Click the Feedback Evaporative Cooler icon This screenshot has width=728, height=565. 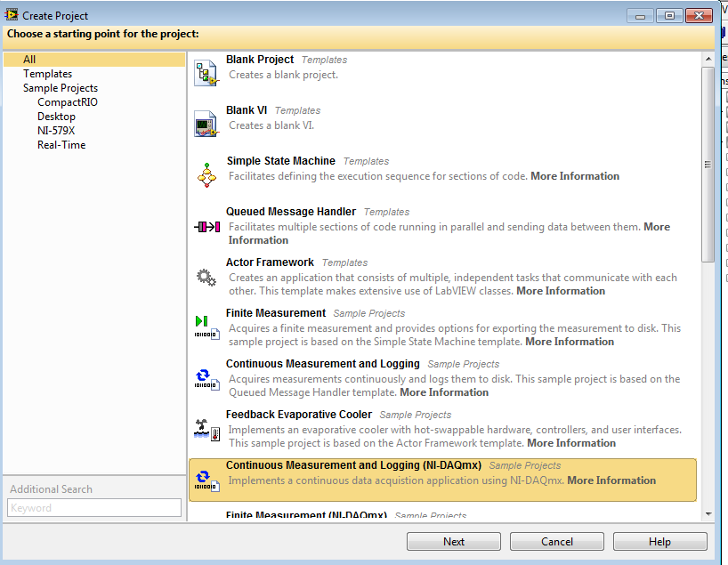(206, 430)
